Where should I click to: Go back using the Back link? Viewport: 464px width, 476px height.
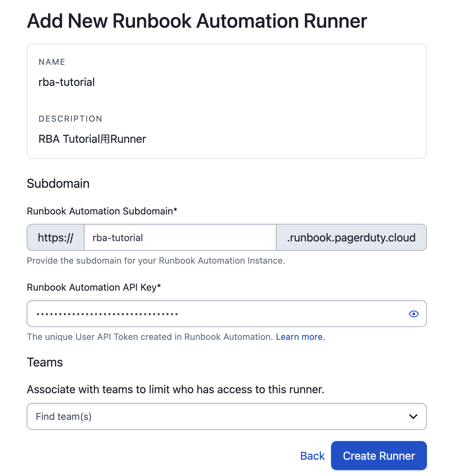[x=312, y=456]
